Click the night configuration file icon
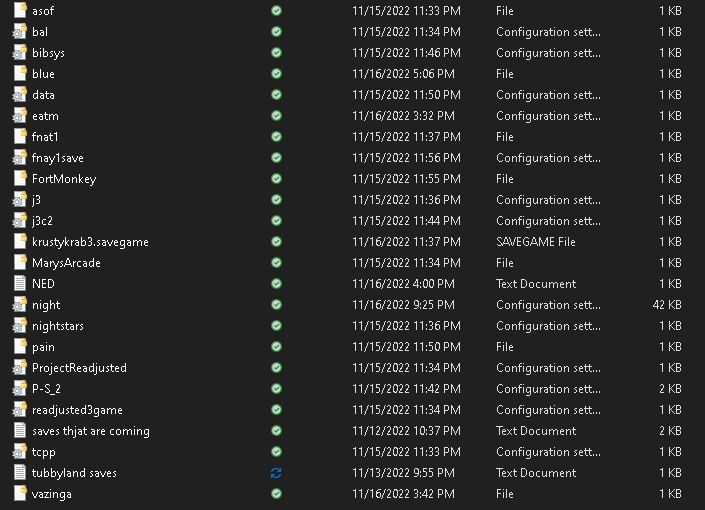 pos(20,304)
